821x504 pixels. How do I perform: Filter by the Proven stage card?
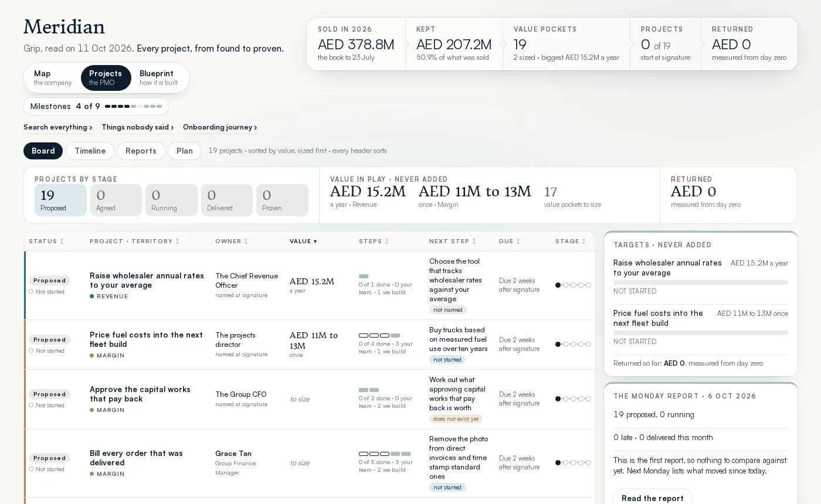(282, 200)
